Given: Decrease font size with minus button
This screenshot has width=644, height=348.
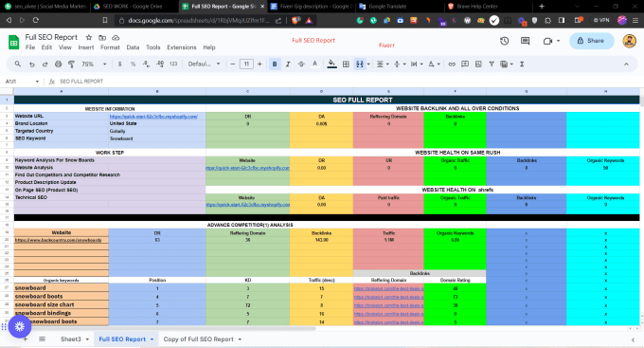Looking at the screenshot, I should (x=232, y=64).
